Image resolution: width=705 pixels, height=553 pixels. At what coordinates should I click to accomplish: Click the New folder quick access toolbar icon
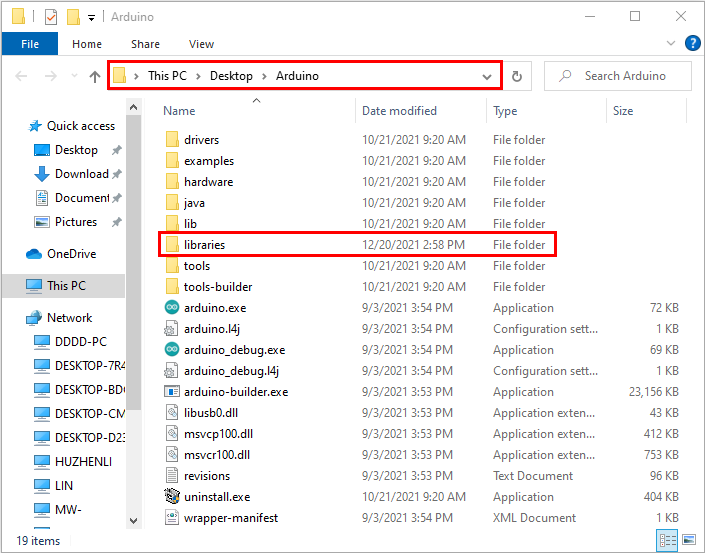73,17
